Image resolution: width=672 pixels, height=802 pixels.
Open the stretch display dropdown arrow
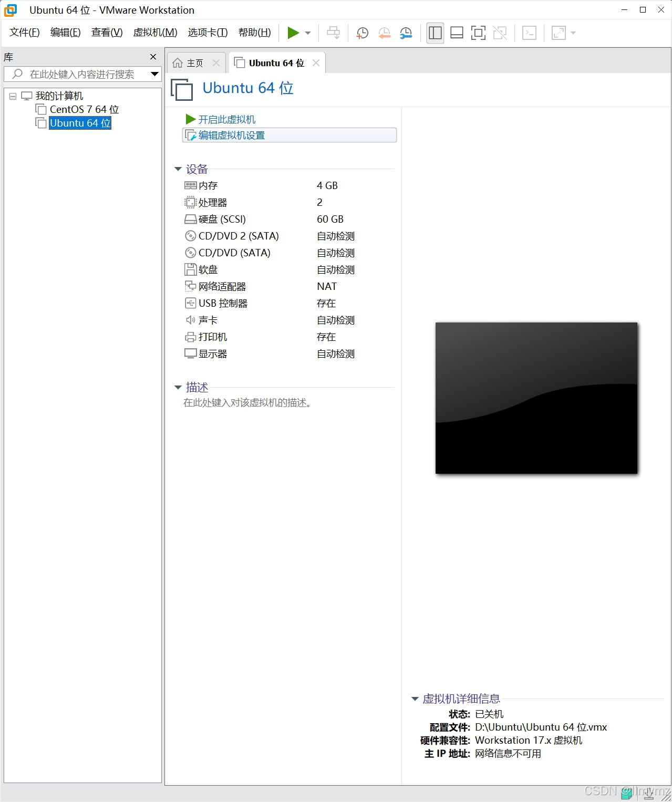coord(573,33)
